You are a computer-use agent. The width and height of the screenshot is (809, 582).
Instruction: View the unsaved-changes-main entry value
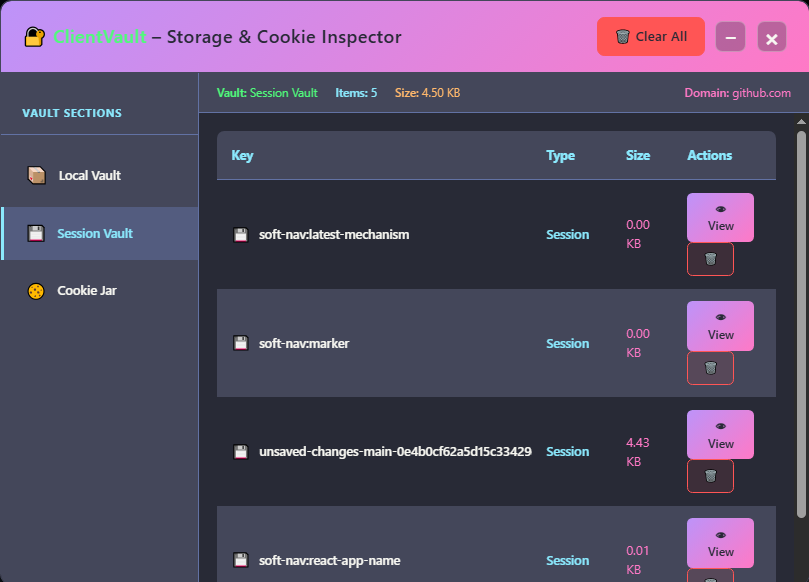(x=720, y=434)
